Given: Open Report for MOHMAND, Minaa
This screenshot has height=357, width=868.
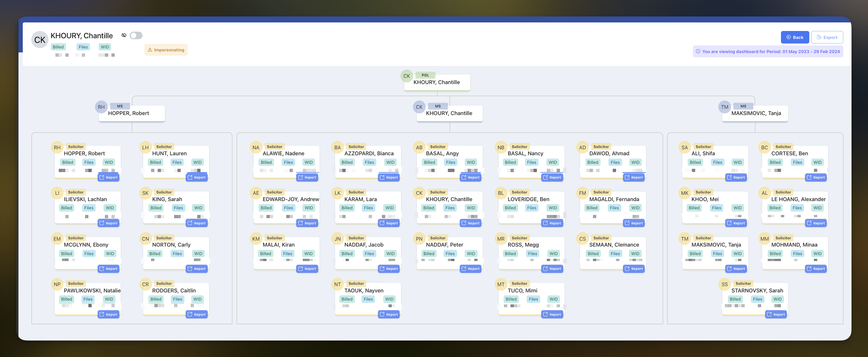Looking at the screenshot, I should point(816,269).
